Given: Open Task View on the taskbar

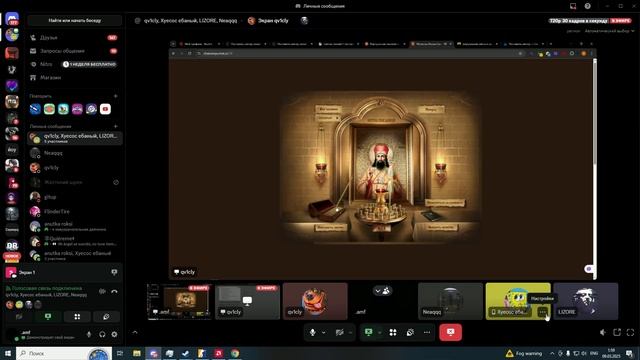Looking at the screenshot, I should pyautogui.click(x=120, y=353).
